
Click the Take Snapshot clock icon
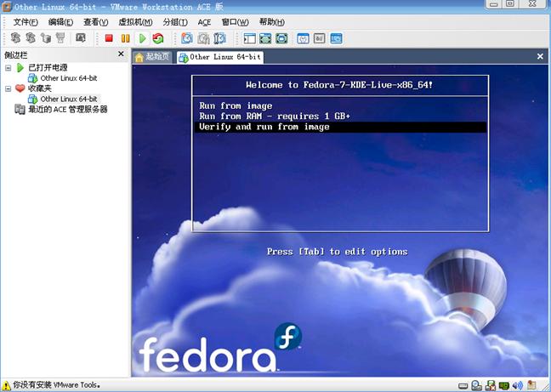pos(186,38)
